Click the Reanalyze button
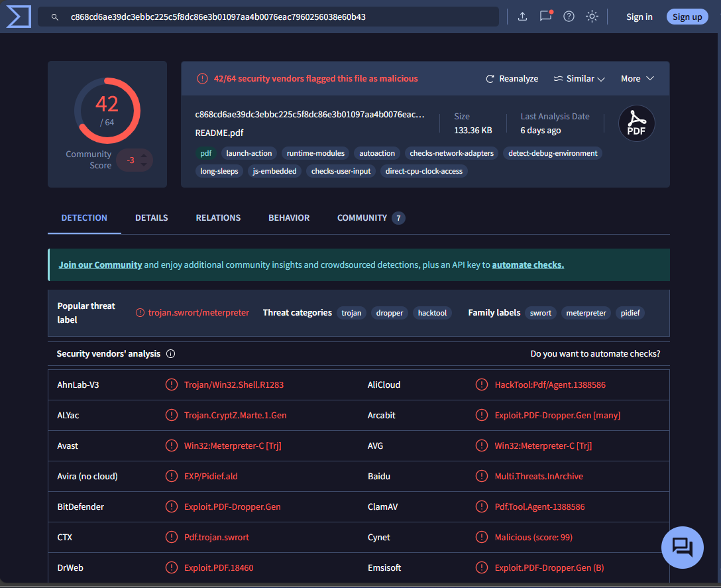This screenshot has width=721, height=588. click(x=512, y=79)
